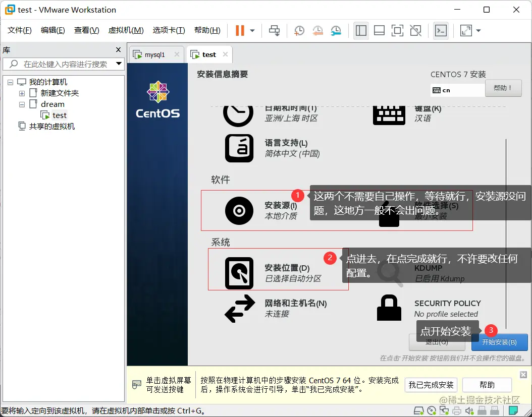Open the library search dropdown arrow

pos(119,64)
